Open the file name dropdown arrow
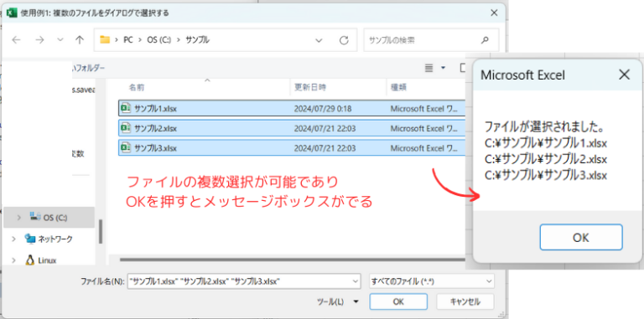The image size is (644, 319). (x=355, y=281)
